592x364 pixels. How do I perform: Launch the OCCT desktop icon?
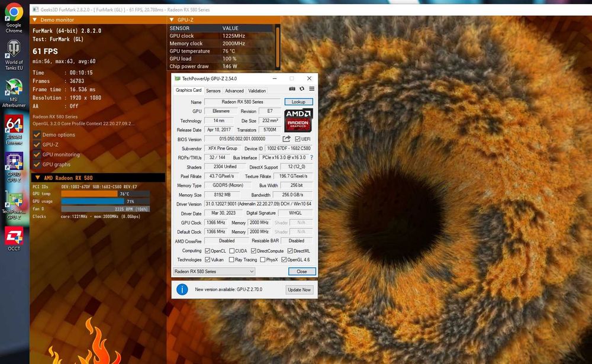pos(14,239)
